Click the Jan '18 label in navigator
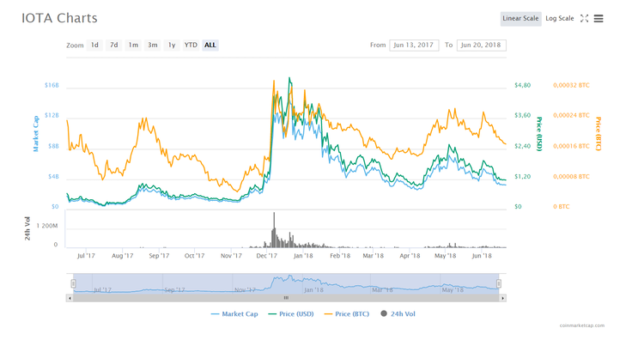 [x=313, y=290]
